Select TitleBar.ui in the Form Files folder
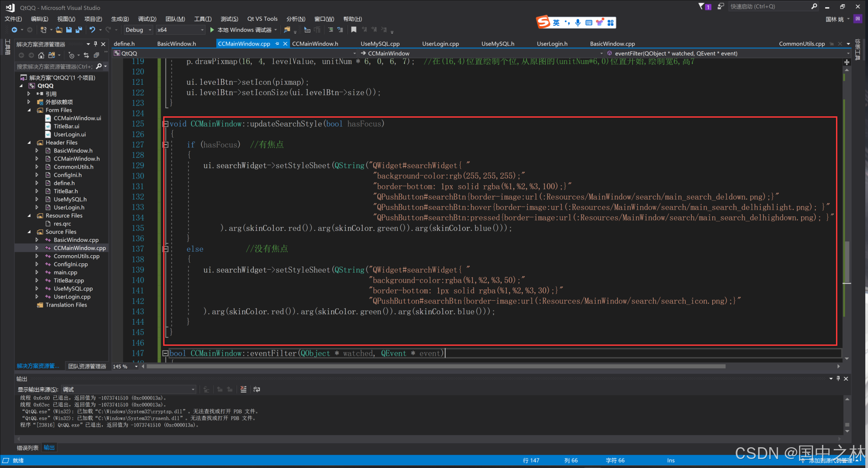 point(66,126)
